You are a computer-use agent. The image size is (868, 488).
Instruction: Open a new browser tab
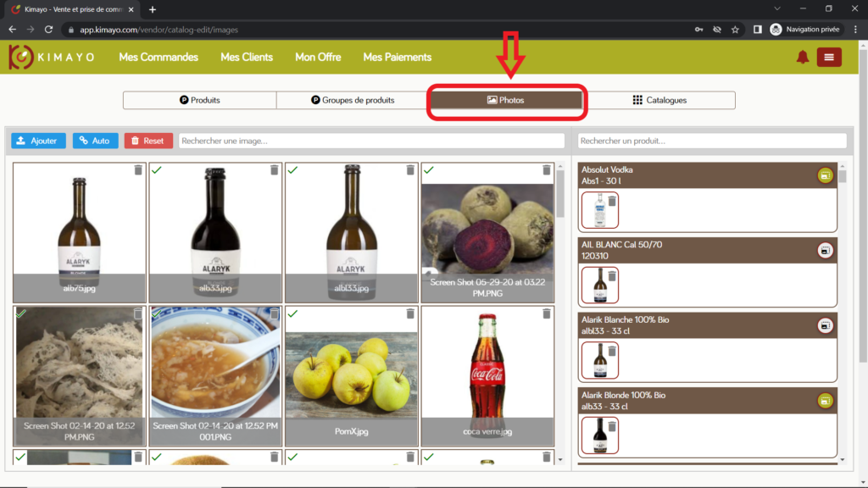pyautogui.click(x=153, y=9)
